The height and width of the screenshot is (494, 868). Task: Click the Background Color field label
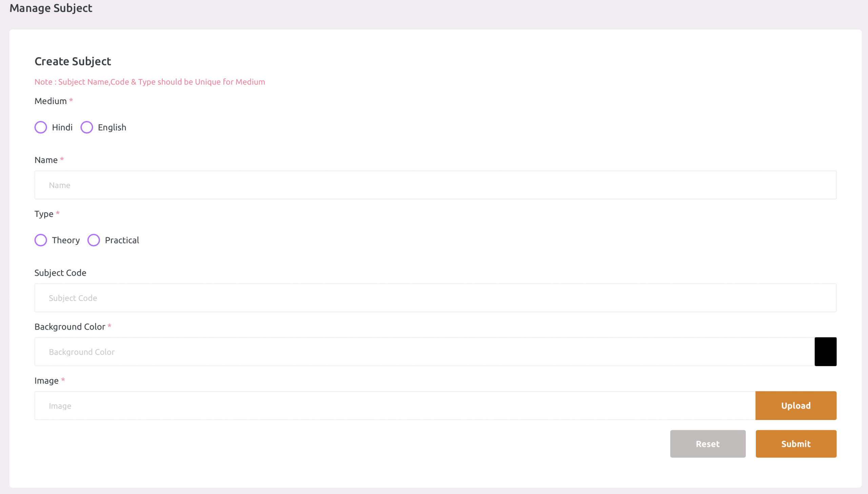(x=70, y=327)
